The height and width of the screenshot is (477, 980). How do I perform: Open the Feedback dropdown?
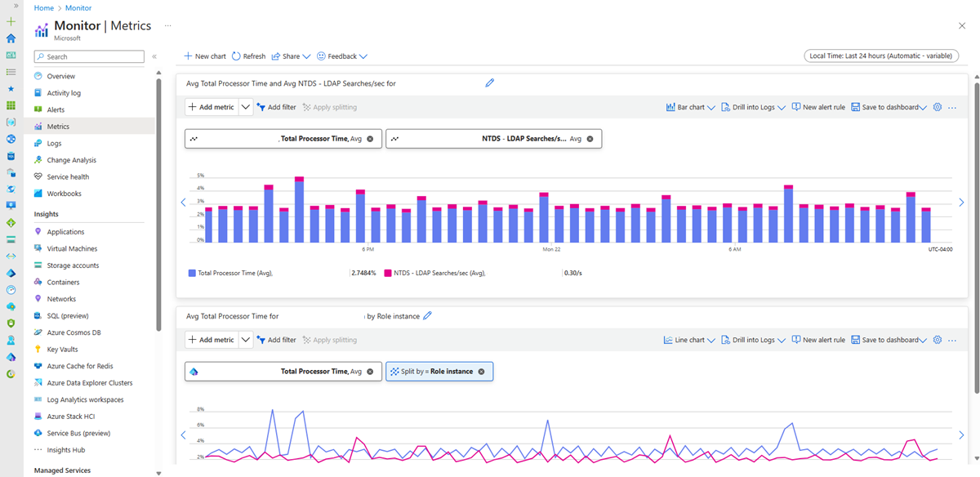(342, 56)
